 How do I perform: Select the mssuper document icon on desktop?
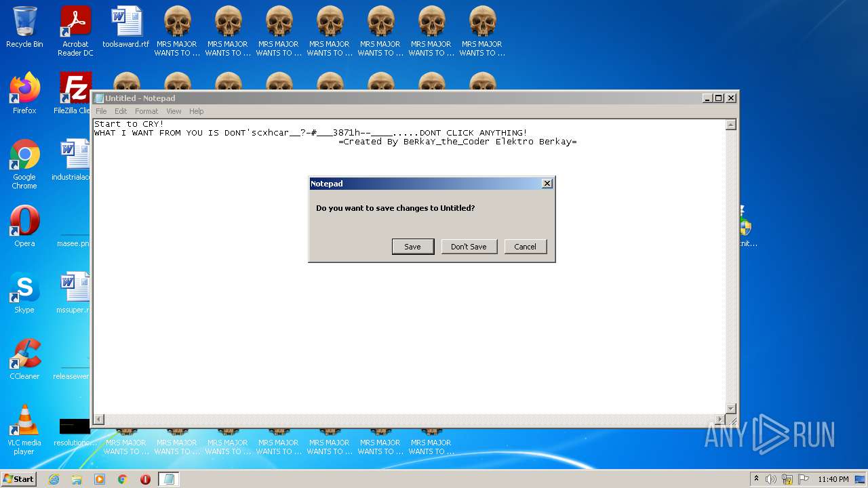pos(73,293)
